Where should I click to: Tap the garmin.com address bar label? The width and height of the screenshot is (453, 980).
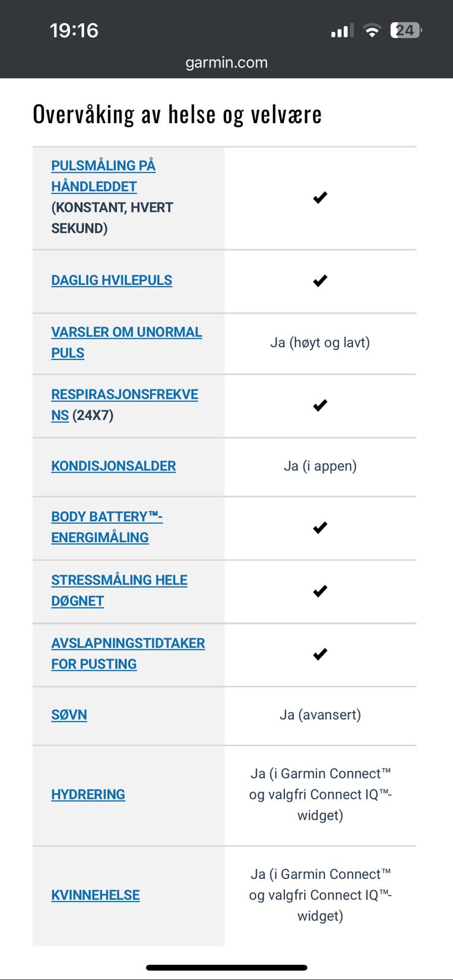pyautogui.click(x=226, y=62)
